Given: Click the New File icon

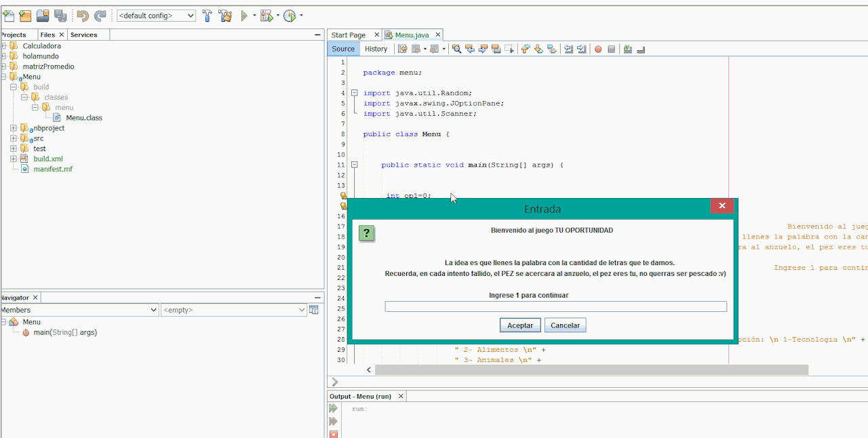Looking at the screenshot, I should 8,15.
